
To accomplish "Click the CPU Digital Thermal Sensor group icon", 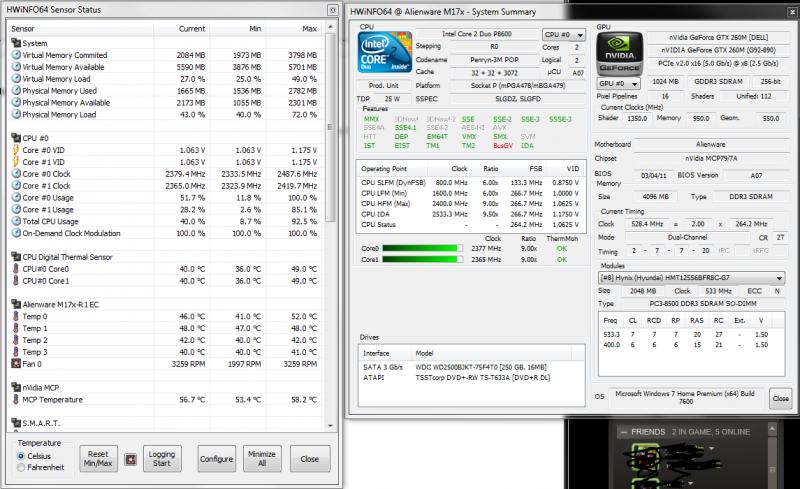I will (16, 257).
